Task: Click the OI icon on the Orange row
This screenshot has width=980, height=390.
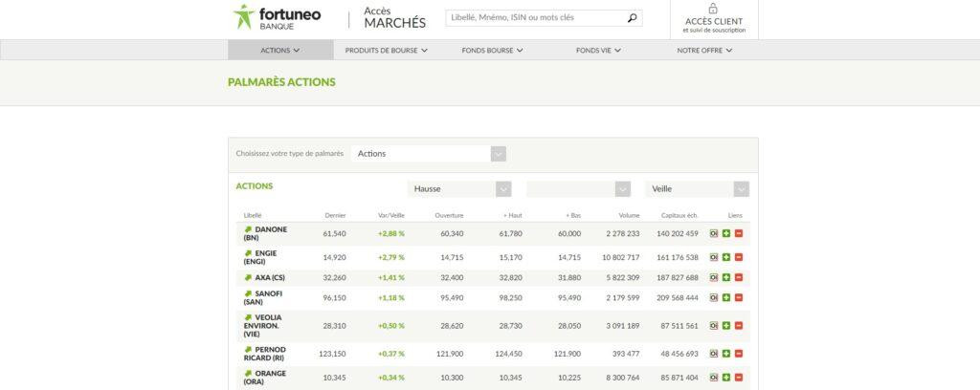Action: [x=714, y=378]
